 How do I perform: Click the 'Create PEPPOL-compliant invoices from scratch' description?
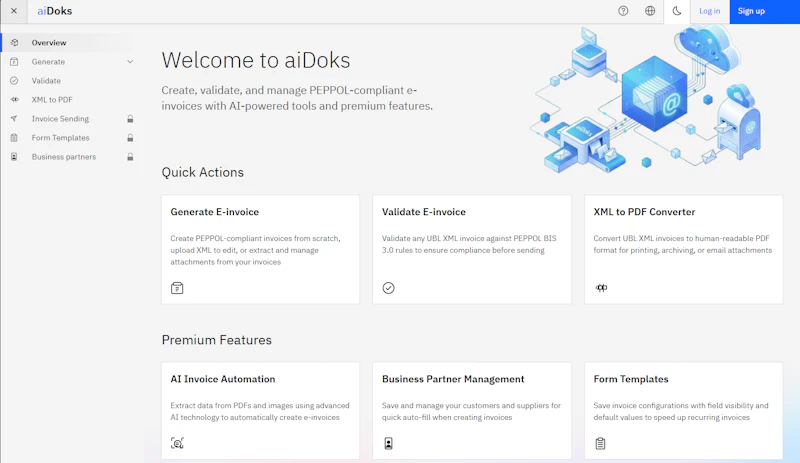coord(255,250)
